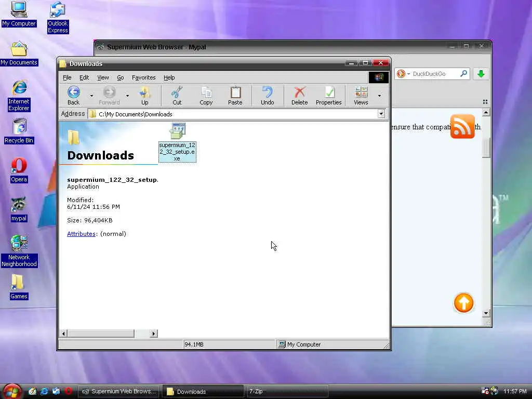Expand the Views dropdown arrow
Image resolution: width=532 pixels, height=399 pixels.
pos(379,96)
